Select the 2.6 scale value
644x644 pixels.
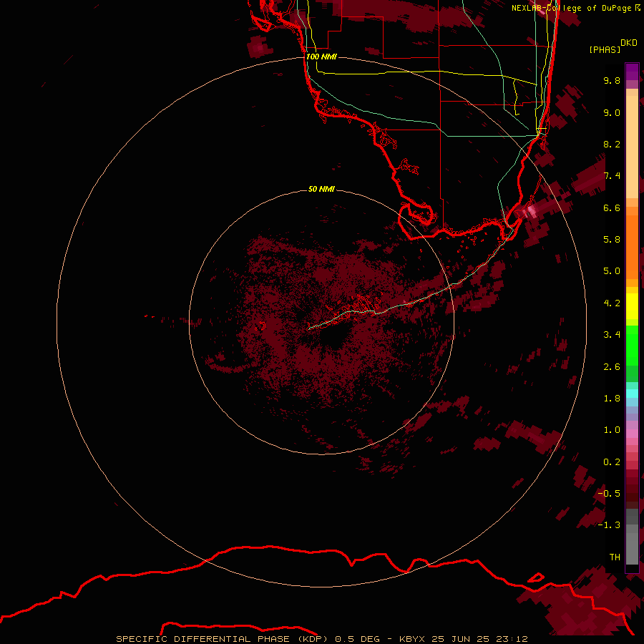(612, 367)
